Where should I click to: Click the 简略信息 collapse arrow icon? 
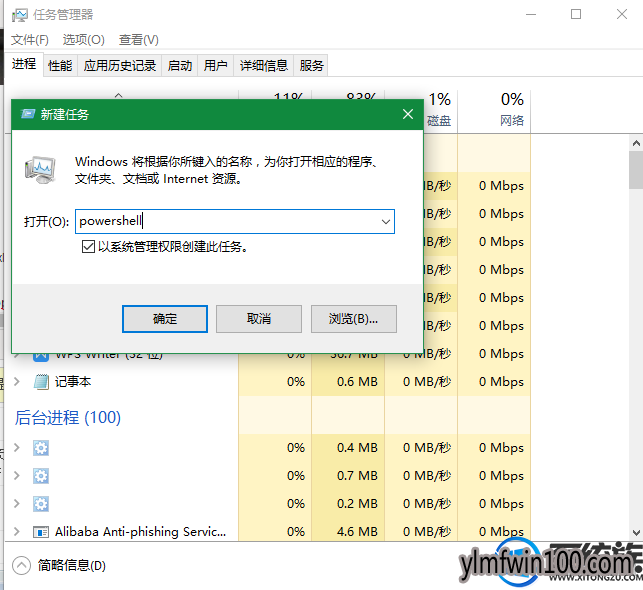point(21,566)
